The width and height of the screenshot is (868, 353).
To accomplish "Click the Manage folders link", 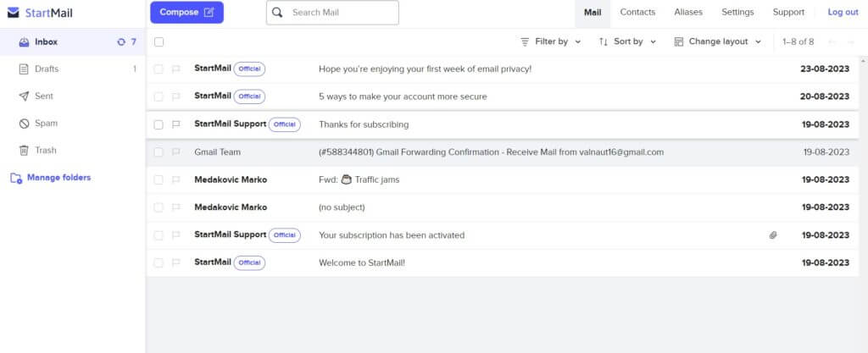I will (x=58, y=178).
